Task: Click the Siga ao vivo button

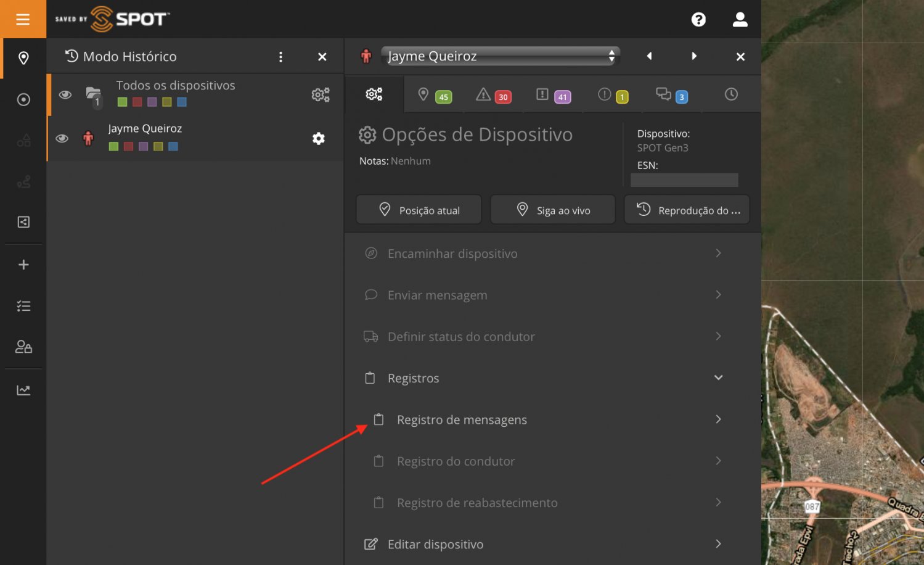Action: [x=553, y=210]
